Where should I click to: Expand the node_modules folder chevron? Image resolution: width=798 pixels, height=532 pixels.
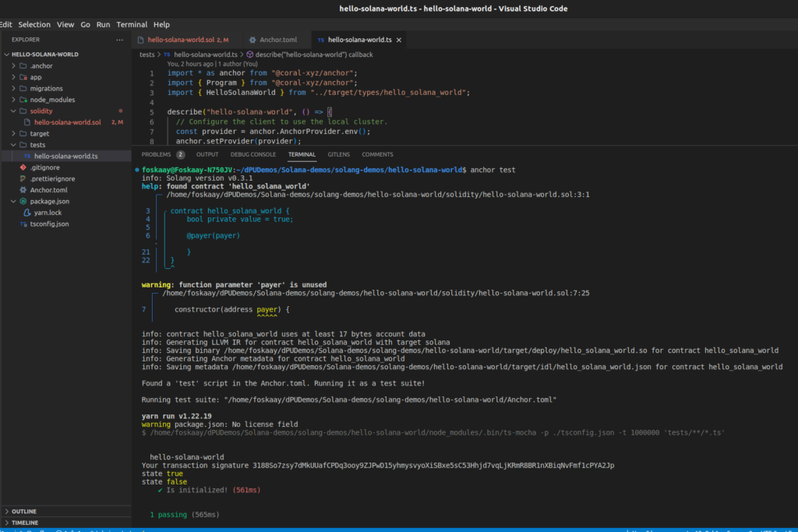[x=14, y=100]
